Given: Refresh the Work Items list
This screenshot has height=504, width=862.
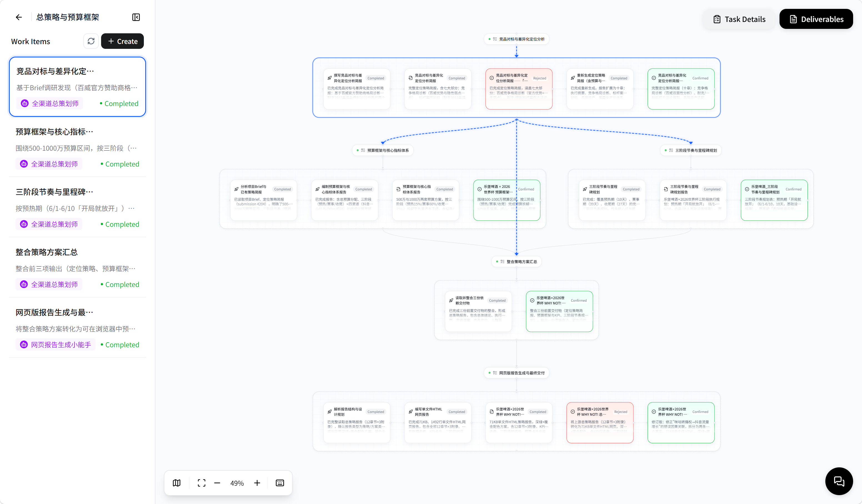Looking at the screenshot, I should 91,41.
